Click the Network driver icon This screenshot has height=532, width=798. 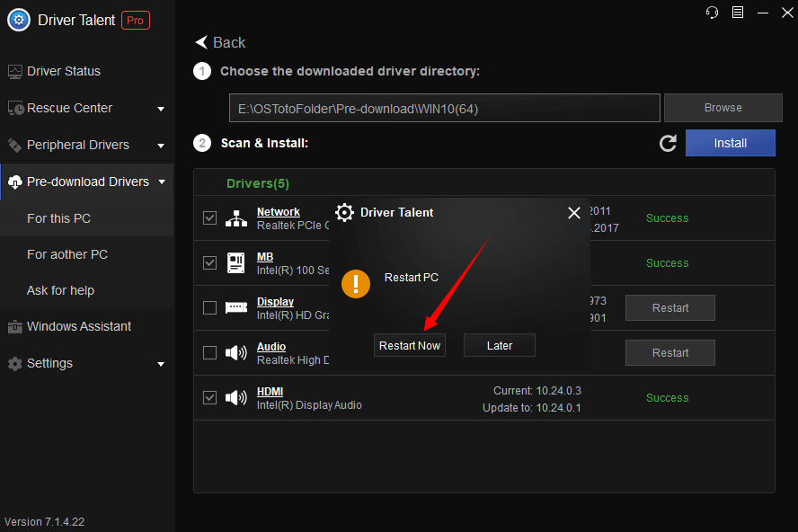pos(236,218)
